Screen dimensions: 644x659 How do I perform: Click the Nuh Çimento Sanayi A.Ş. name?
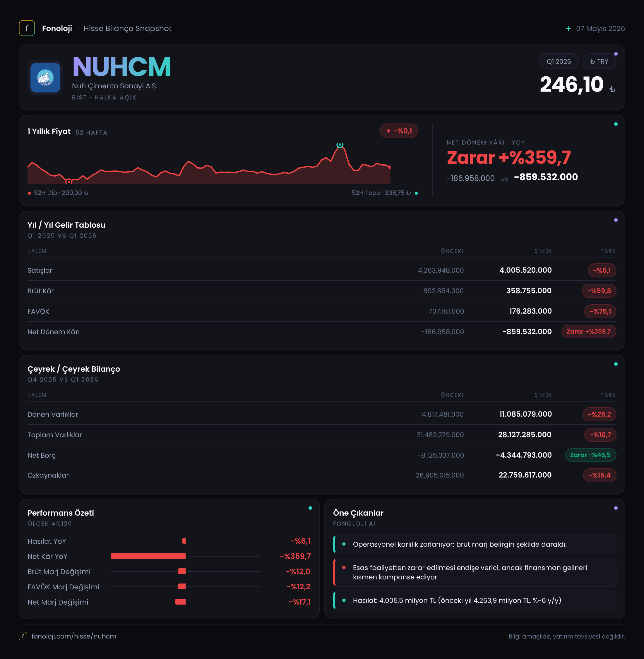tap(115, 86)
